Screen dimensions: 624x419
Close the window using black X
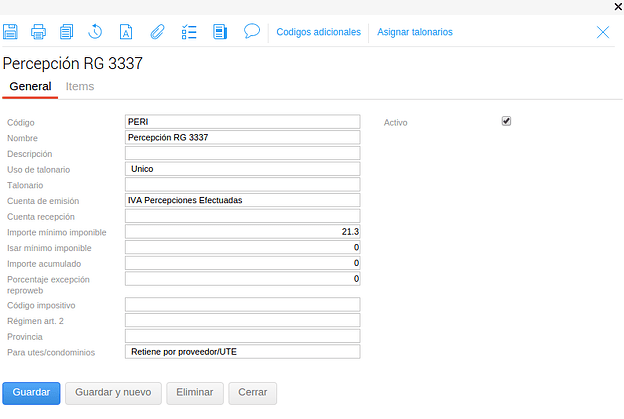pyautogui.click(x=618, y=7)
